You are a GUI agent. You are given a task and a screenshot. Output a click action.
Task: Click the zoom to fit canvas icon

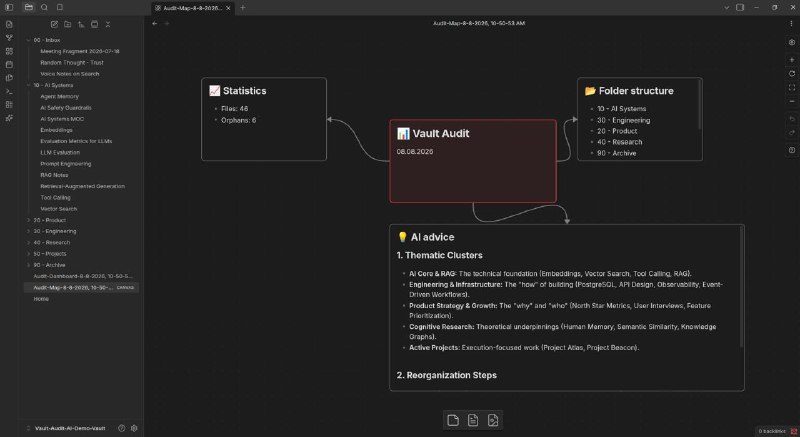[x=792, y=88]
